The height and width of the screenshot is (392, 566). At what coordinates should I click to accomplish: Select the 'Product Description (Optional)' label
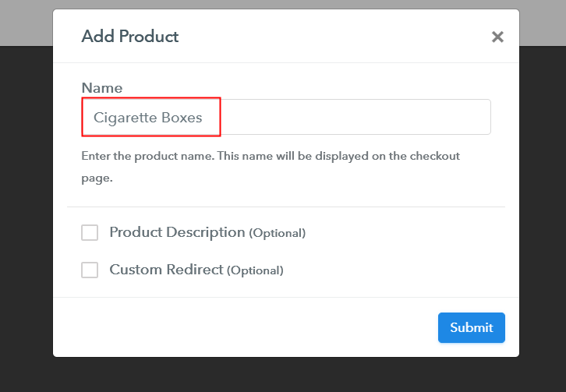tap(207, 232)
